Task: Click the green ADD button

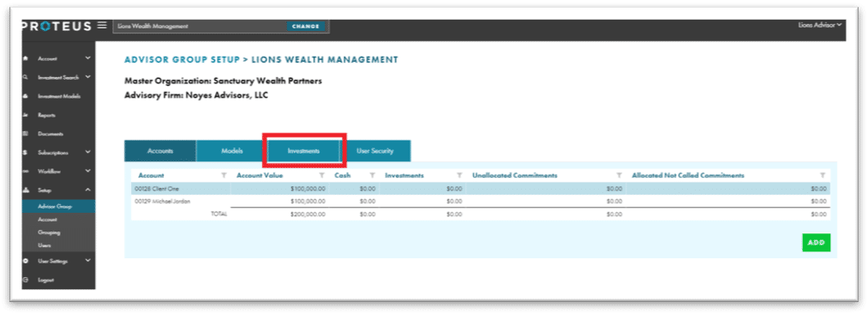Action: tap(817, 243)
